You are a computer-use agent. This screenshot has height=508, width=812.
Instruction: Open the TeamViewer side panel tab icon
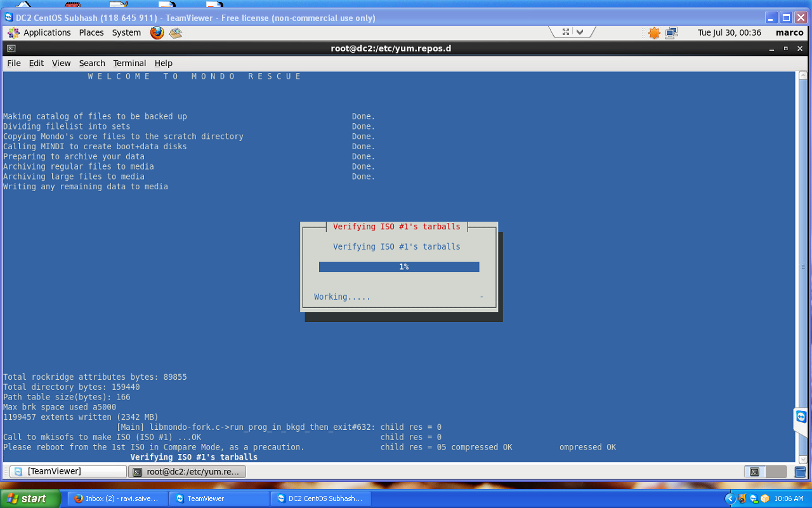click(x=801, y=417)
